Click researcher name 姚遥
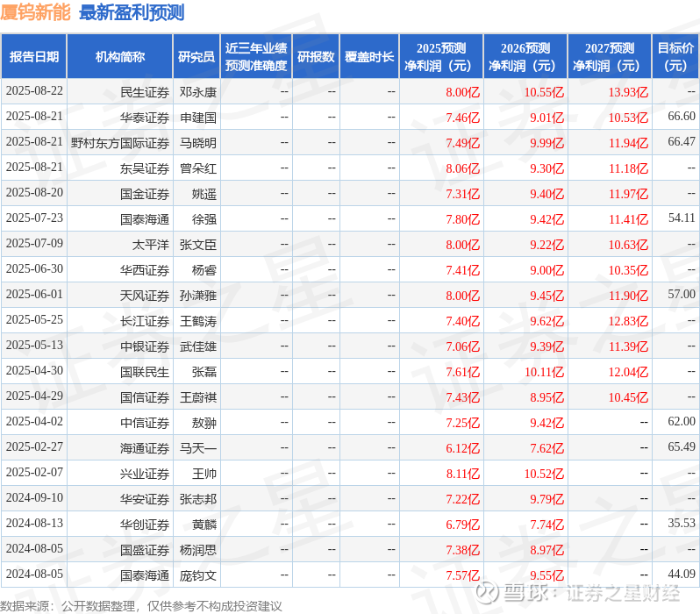This screenshot has height=614, width=700. [204, 194]
